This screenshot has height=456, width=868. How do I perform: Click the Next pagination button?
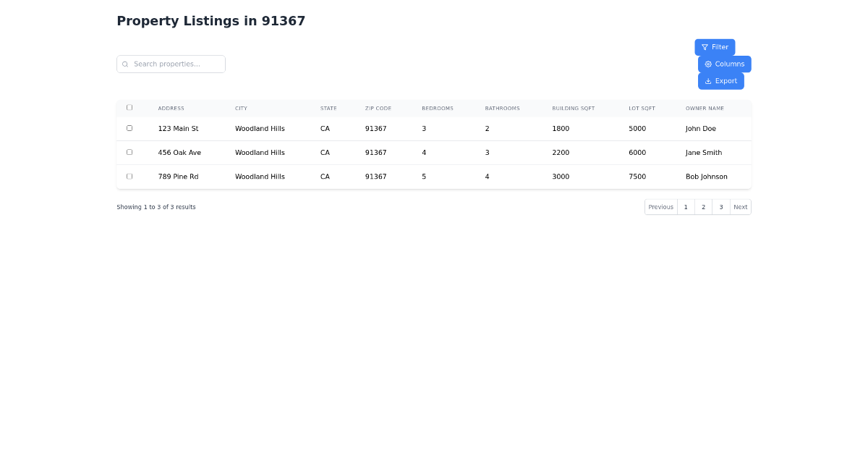pos(740,206)
